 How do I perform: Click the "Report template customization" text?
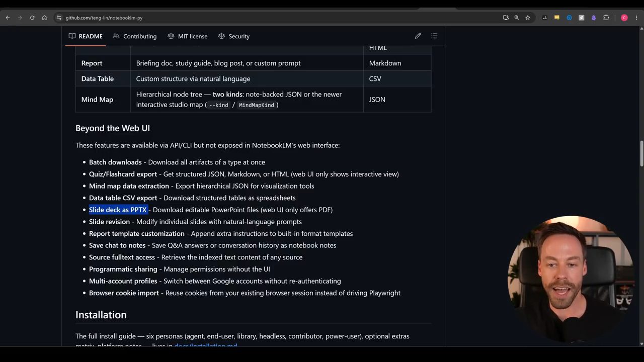click(x=137, y=234)
